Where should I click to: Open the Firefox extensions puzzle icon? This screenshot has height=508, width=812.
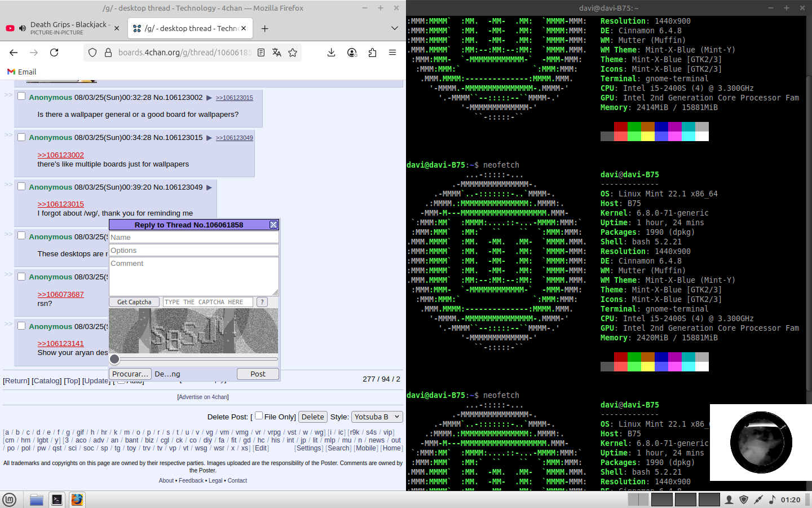(372, 52)
